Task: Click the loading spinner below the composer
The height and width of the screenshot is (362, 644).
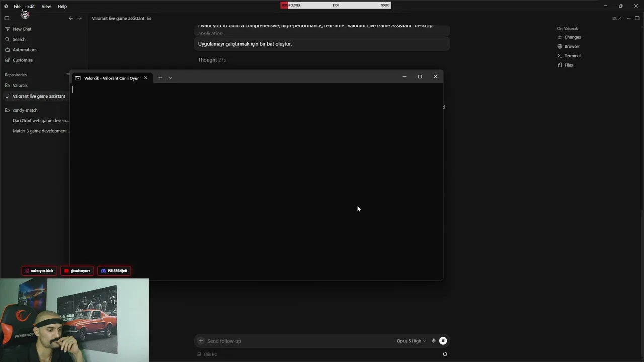Action: (x=445, y=354)
